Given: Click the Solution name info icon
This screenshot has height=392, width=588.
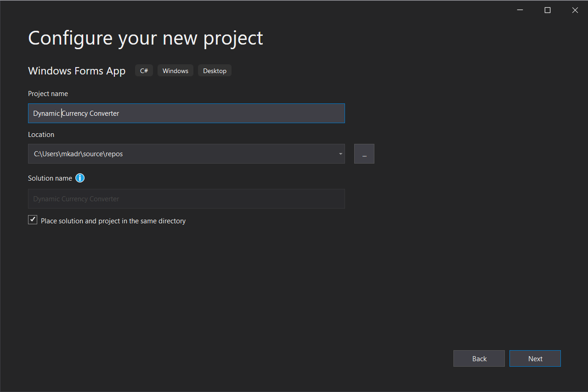Looking at the screenshot, I should [x=80, y=178].
